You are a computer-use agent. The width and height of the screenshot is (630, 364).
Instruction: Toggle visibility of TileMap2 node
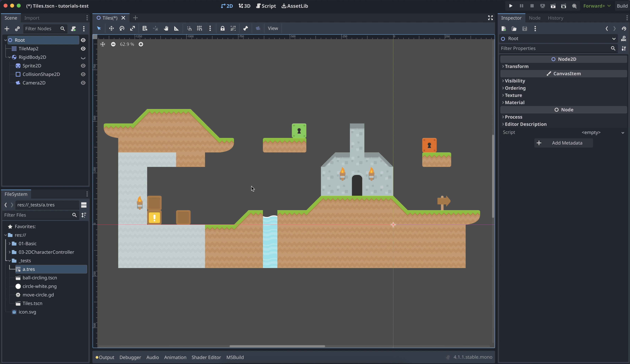point(83,48)
